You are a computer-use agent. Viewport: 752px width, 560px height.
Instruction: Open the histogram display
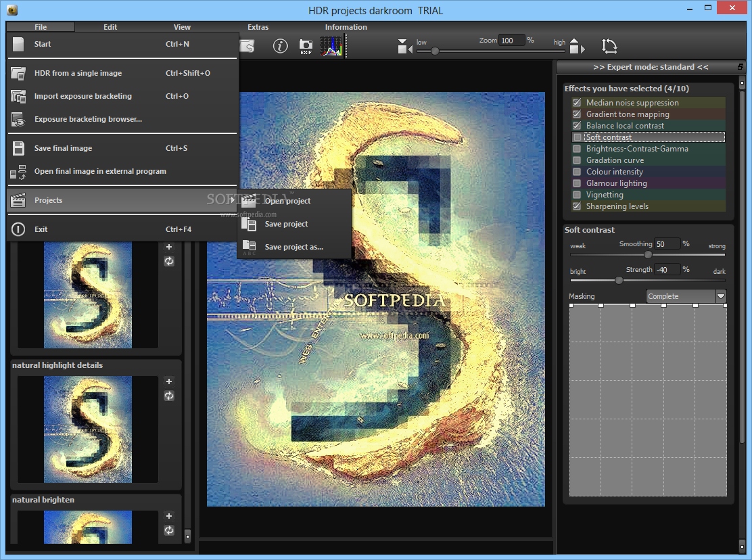pyautogui.click(x=331, y=47)
